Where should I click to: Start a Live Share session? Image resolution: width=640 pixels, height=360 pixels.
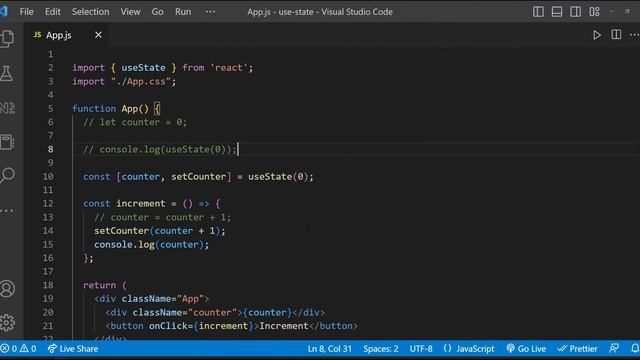pos(73,349)
